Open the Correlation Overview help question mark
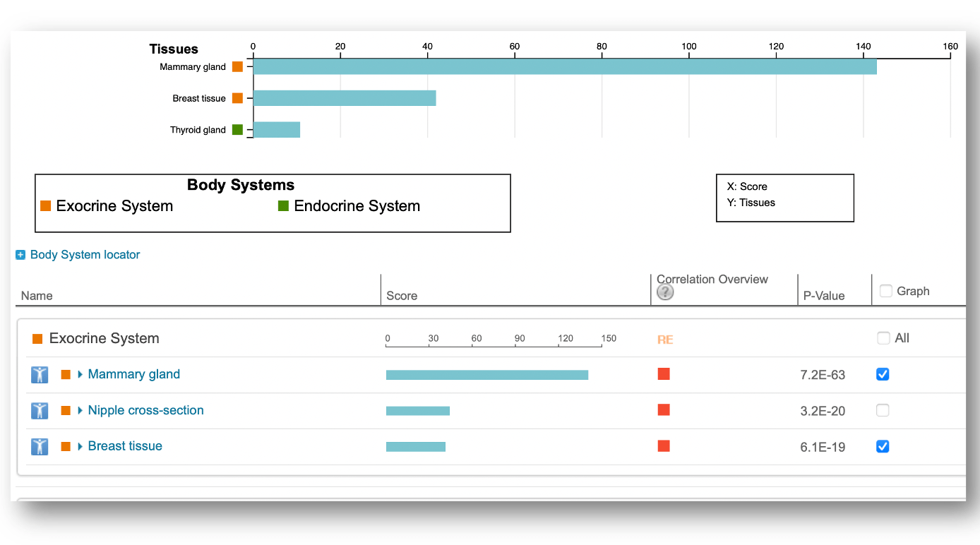This screenshot has height=545, width=980. pyautogui.click(x=665, y=293)
